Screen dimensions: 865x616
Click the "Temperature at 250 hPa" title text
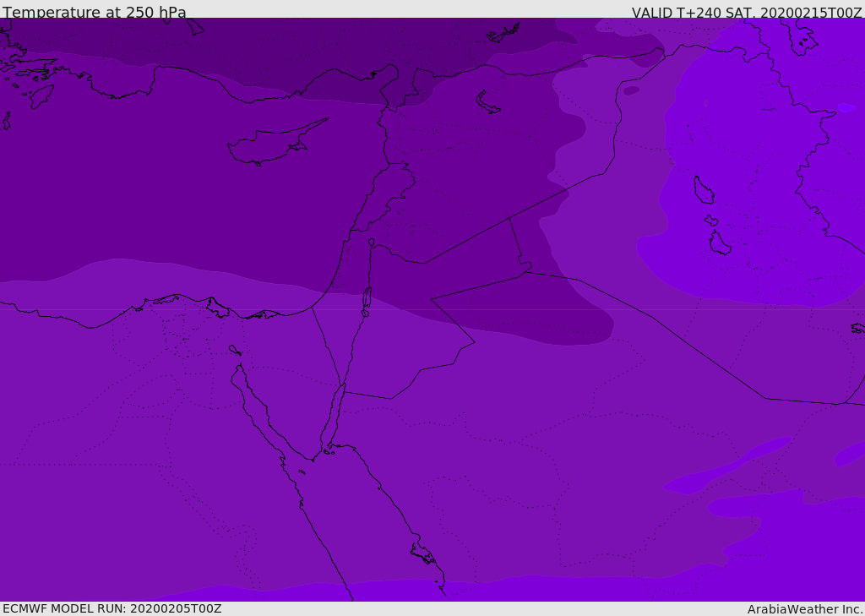(x=95, y=12)
